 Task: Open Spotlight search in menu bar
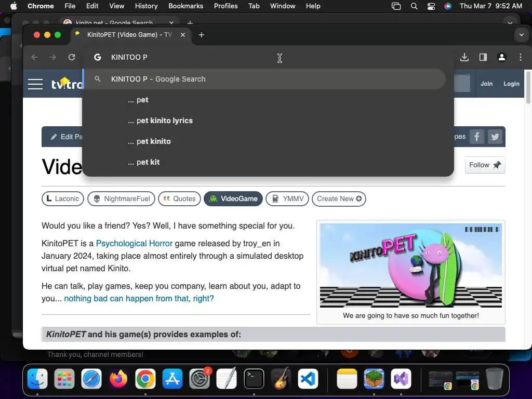point(414,6)
